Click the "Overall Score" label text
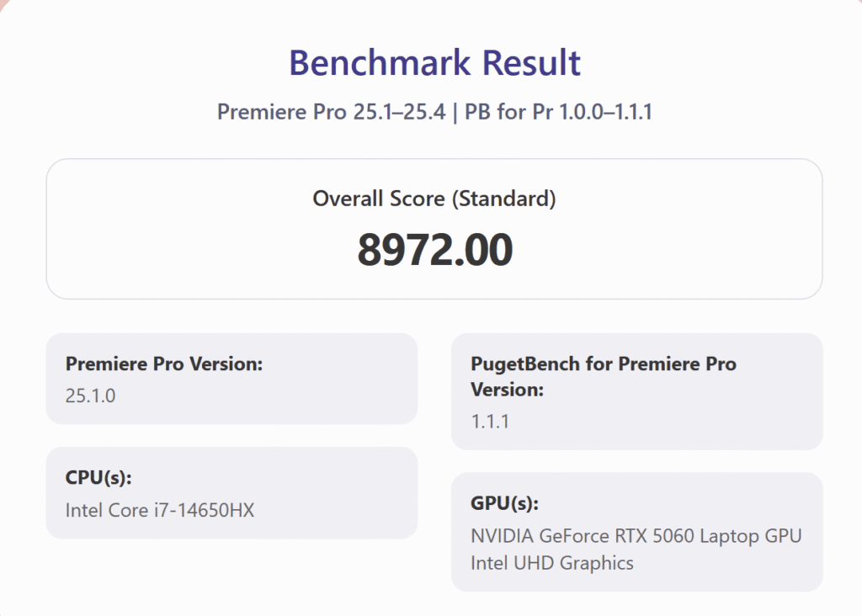This screenshot has height=616, width=862. 379,199
